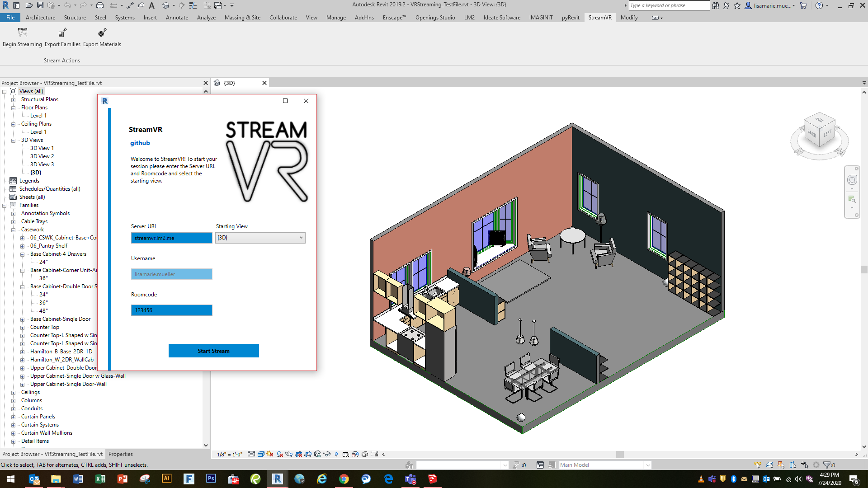Open the Visual Style cube icon
The width and height of the screenshot is (868, 488).
click(261, 454)
